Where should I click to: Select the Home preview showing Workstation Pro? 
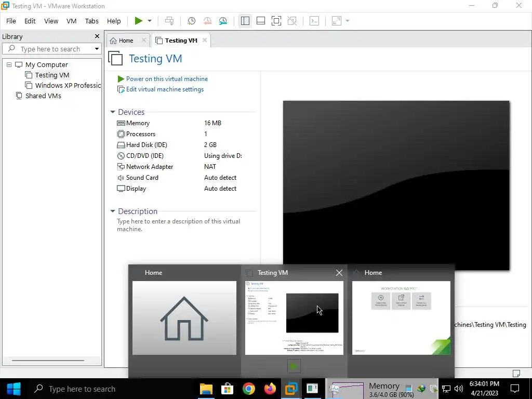point(401,318)
